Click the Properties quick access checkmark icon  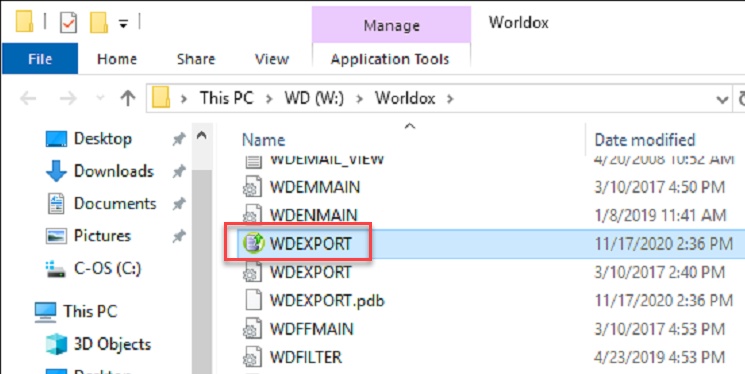68,22
